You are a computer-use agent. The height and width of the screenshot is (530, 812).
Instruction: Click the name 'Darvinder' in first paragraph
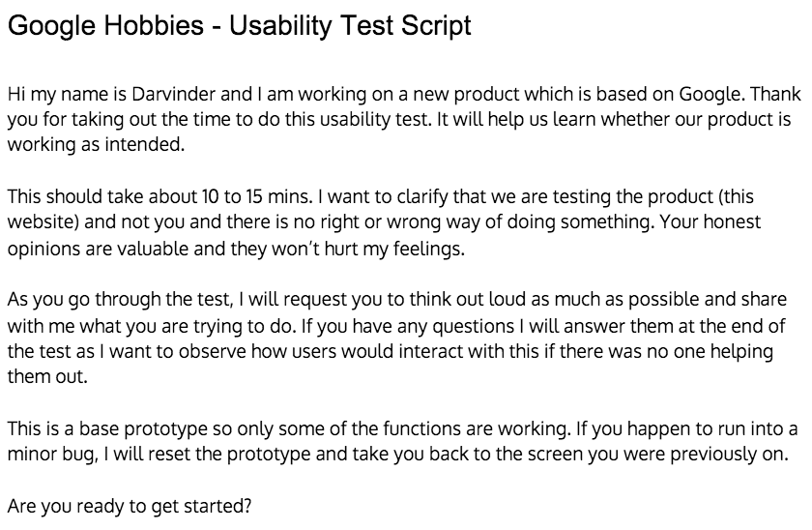click(x=173, y=94)
